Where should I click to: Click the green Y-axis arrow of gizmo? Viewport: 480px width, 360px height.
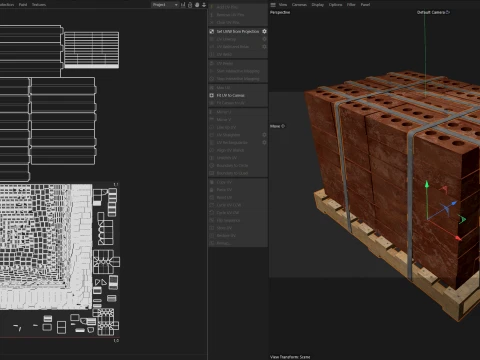tap(427, 184)
